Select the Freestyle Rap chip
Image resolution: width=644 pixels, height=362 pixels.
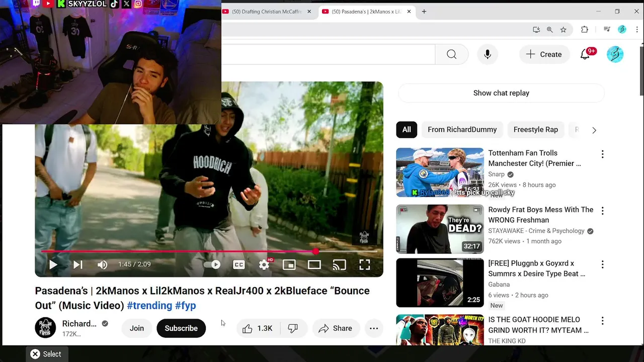[x=536, y=130]
